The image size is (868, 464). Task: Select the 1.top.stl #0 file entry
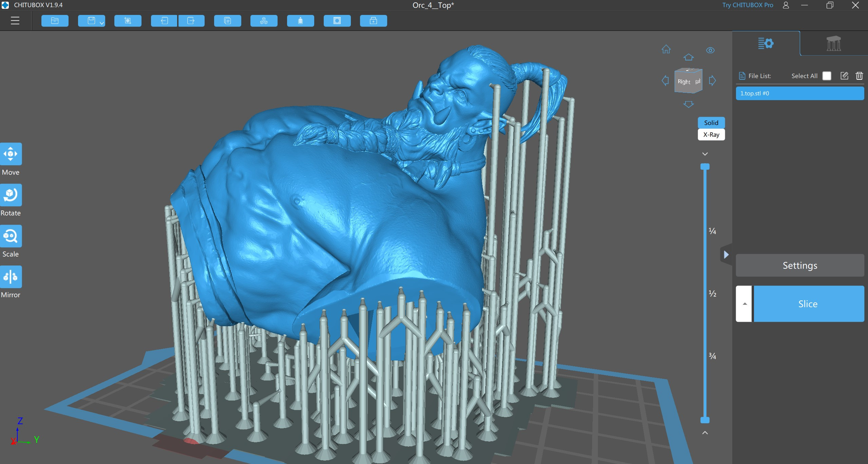(800, 93)
